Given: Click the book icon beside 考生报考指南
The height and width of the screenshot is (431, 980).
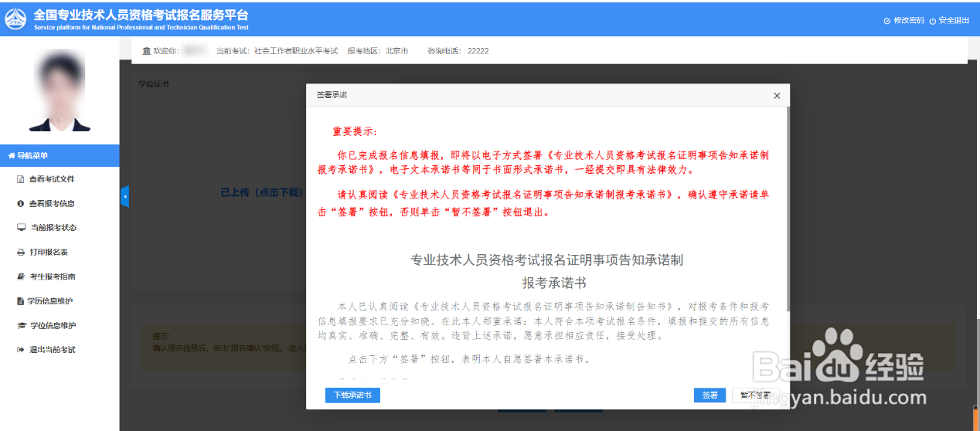Looking at the screenshot, I should [21, 277].
